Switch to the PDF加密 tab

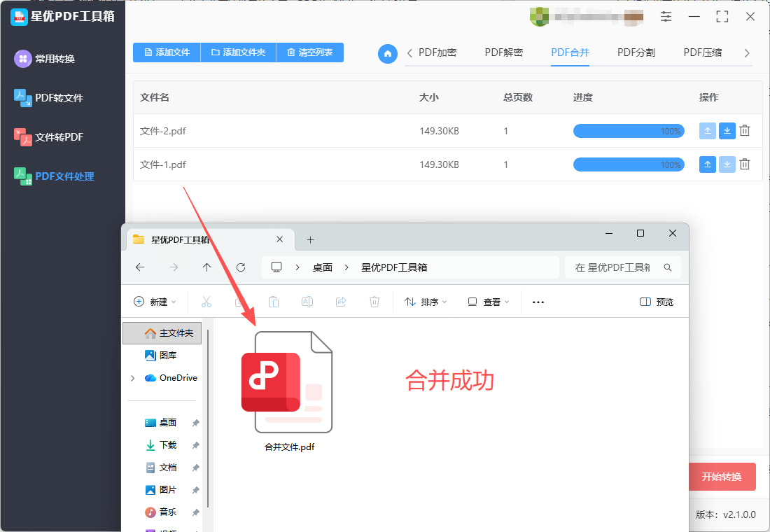[x=437, y=52]
